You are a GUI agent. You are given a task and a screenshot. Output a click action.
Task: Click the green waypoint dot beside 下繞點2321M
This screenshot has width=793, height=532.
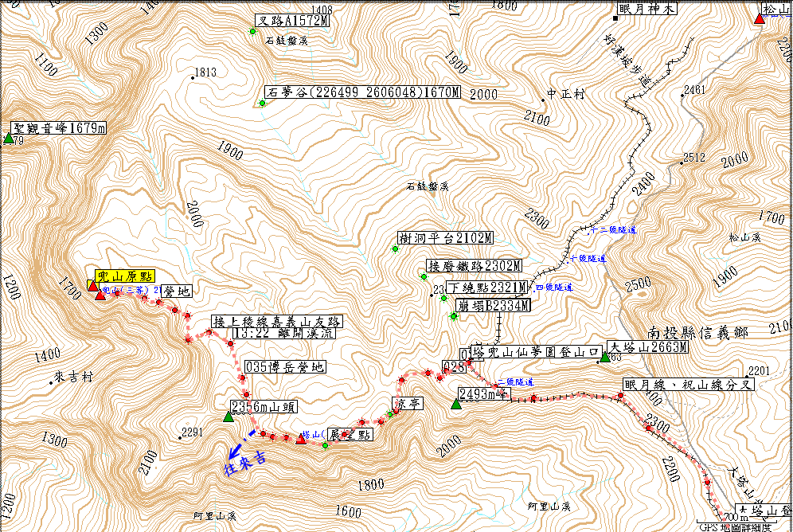[x=443, y=299]
